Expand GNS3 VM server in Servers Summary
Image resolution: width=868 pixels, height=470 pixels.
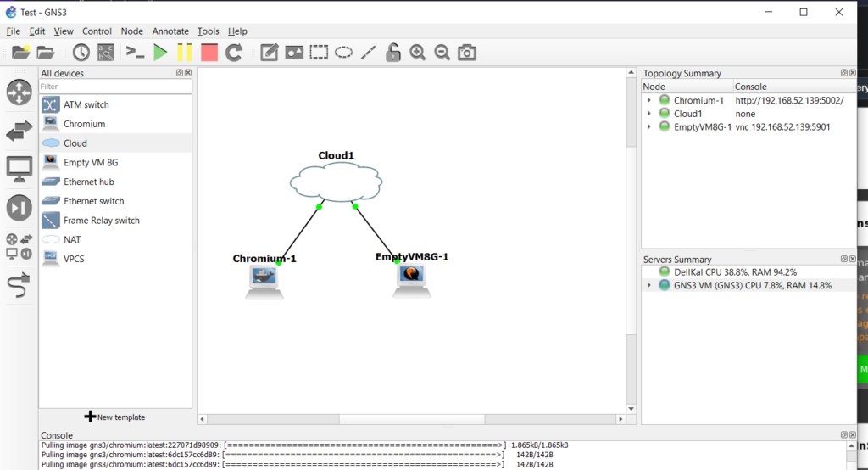(x=648, y=285)
